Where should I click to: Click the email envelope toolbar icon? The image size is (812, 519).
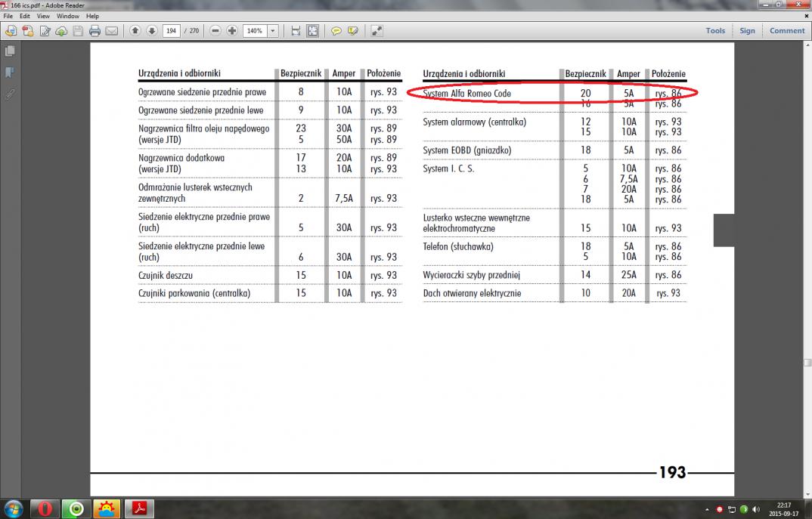111,31
